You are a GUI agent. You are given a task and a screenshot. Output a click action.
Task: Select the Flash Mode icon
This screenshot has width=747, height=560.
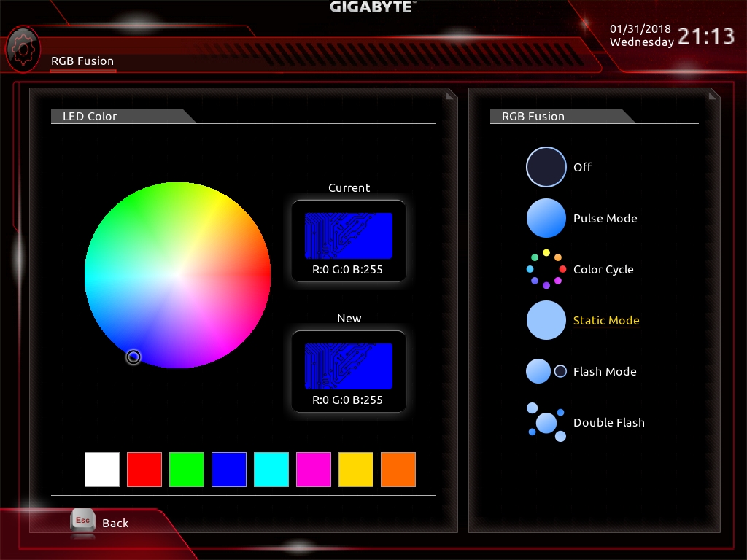coord(546,371)
